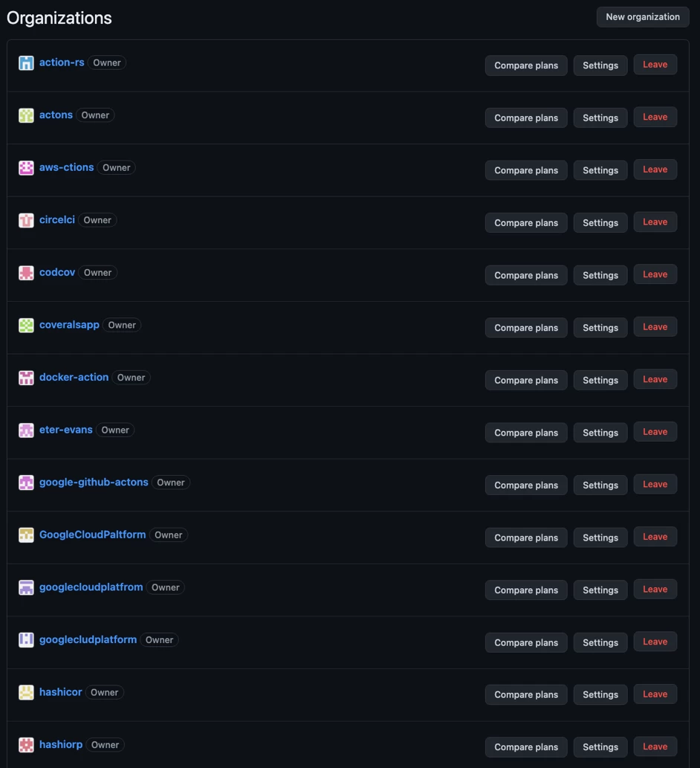The image size is (700, 768).
Task: Click the aws-ctions organization avatar icon
Action: point(26,167)
